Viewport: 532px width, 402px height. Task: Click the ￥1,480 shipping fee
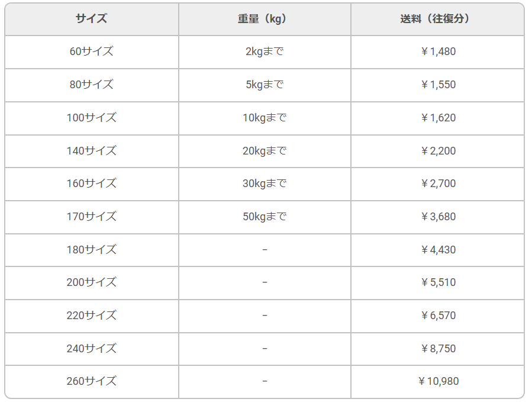pos(437,52)
